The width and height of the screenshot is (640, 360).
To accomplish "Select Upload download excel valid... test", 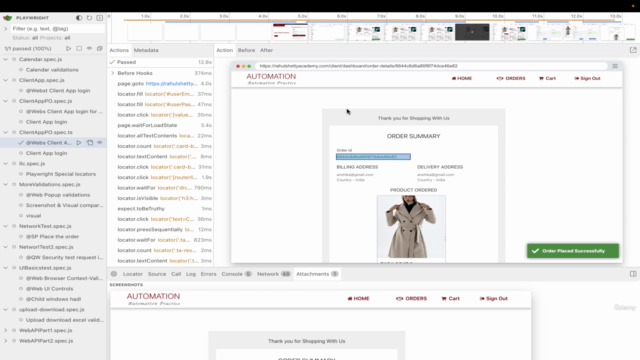I will (64, 320).
